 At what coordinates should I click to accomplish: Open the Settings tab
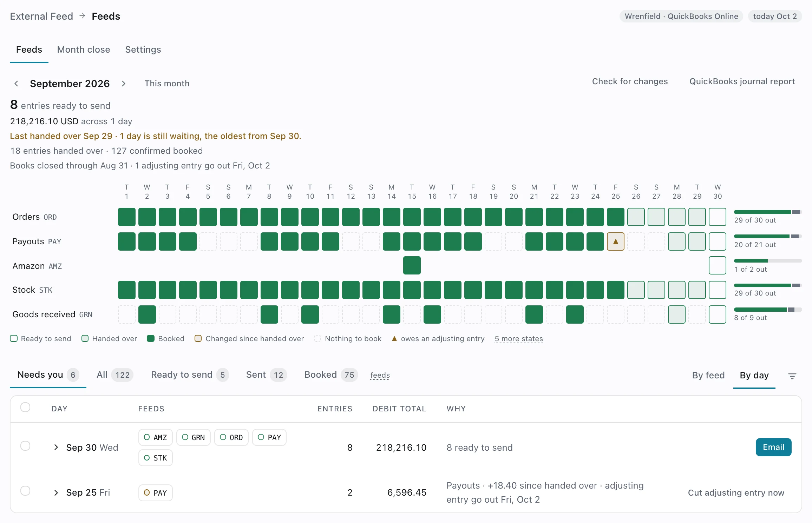click(143, 50)
